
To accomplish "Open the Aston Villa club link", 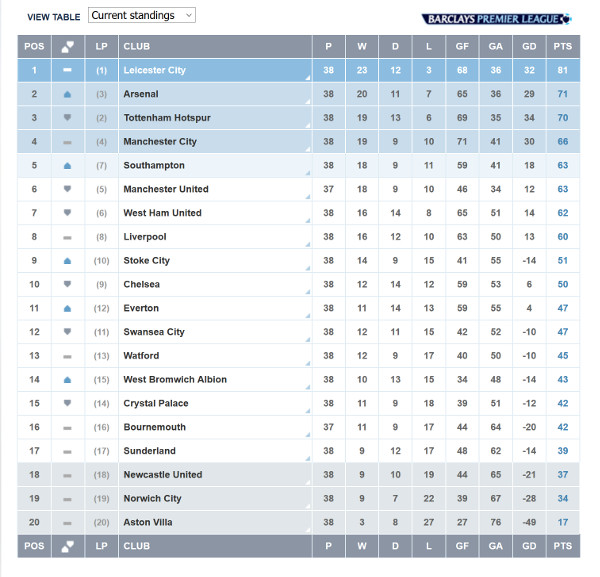I will (x=148, y=522).
